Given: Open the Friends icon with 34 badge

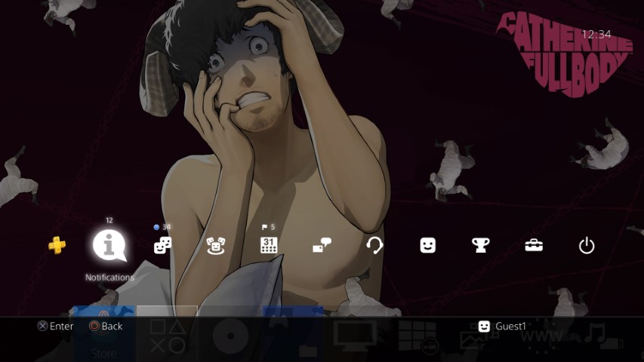Looking at the screenshot, I should pyautogui.click(x=162, y=245).
